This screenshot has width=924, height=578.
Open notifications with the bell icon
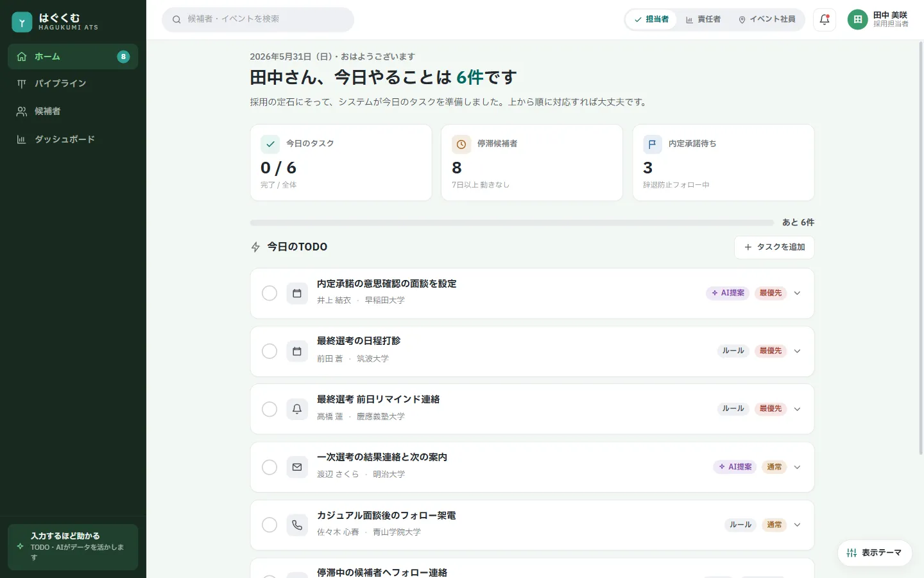pyautogui.click(x=825, y=19)
